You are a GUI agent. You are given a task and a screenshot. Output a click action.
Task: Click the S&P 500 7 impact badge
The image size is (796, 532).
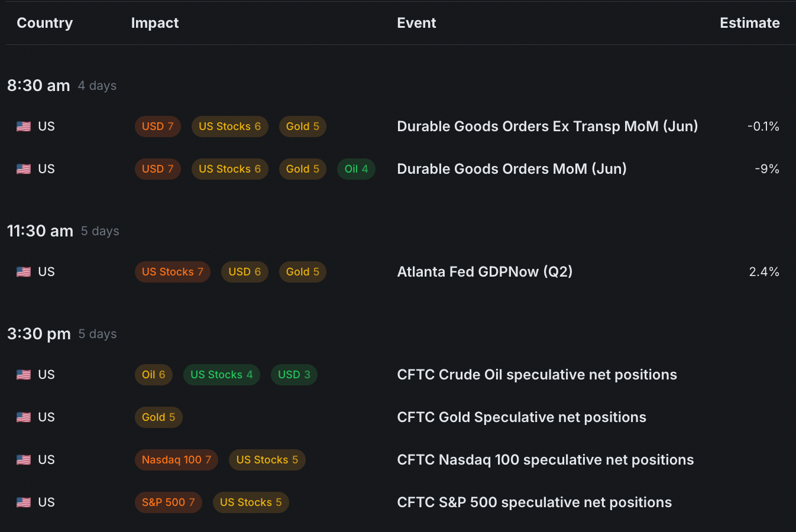pos(168,502)
